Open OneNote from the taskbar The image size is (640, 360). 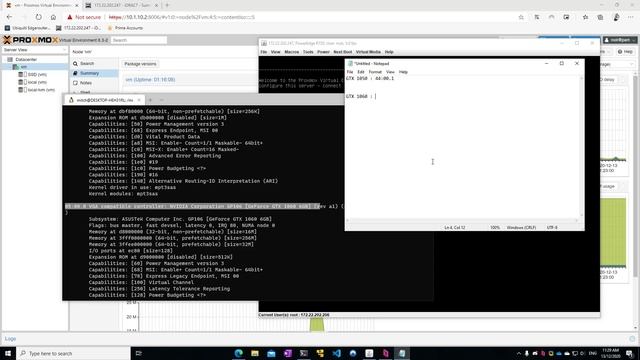coord(287,353)
